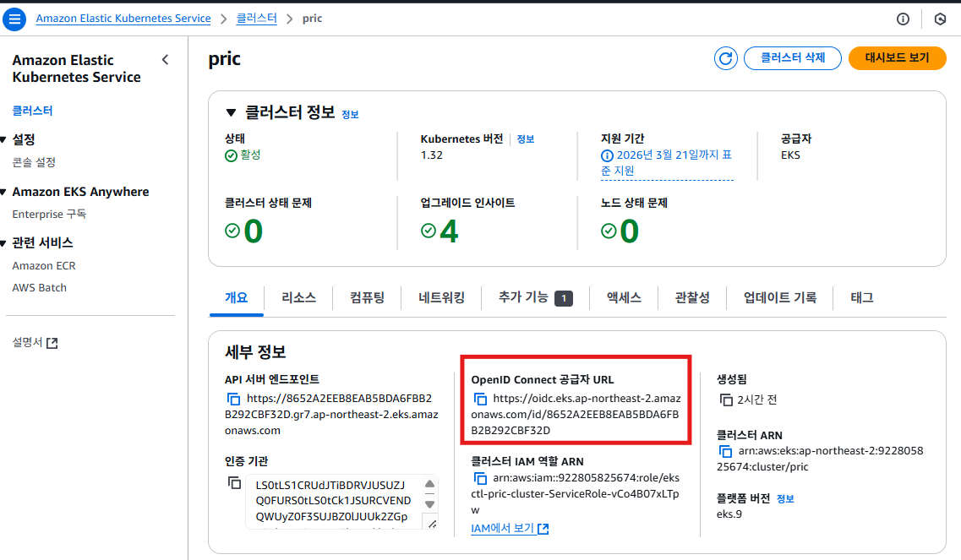Open Enterprise 구독 sidebar link

click(x=49, y=215)
